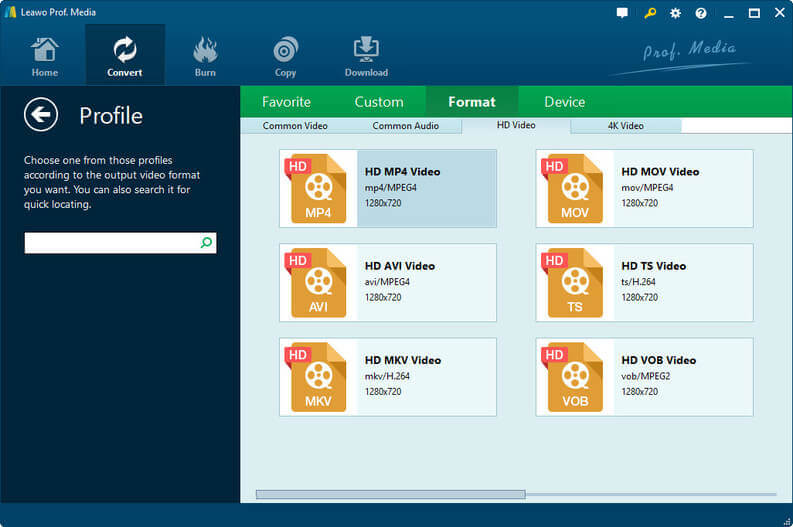Open the Download module
This screenshot has height=527, width=793.
366,57
